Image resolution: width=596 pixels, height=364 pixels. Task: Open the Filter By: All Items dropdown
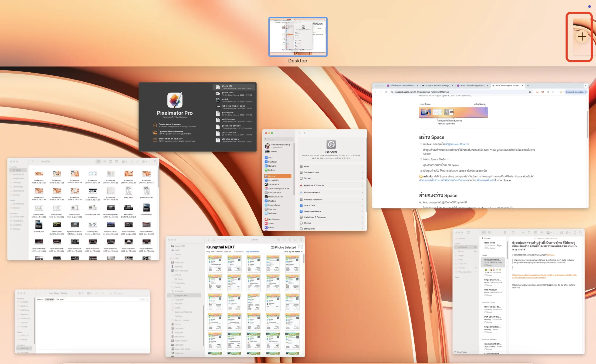[293, 252]
